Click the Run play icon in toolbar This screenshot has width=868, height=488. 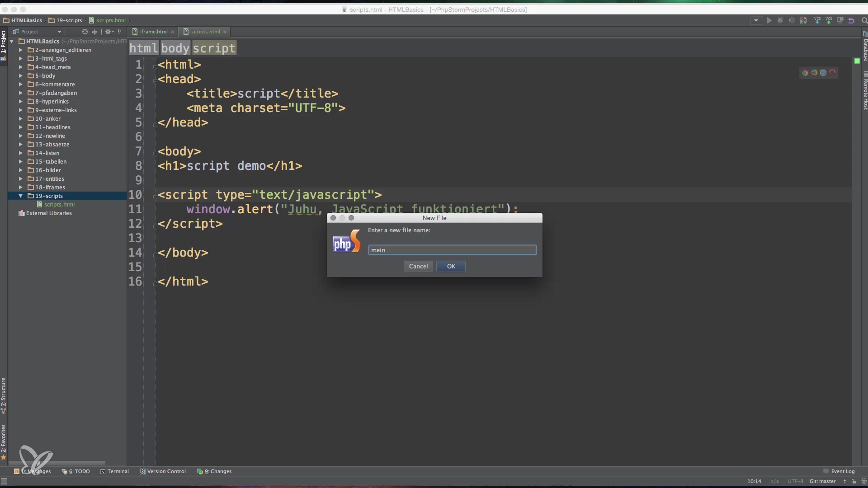click(769, 20)
